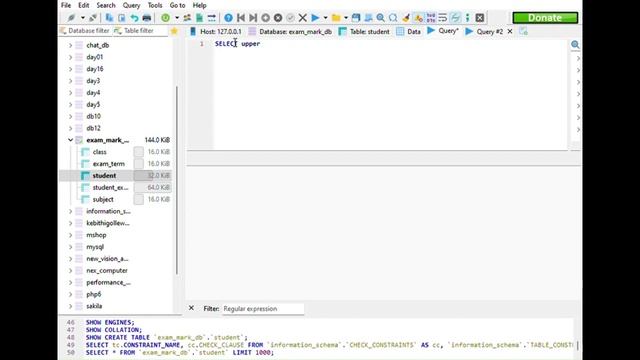Jump to first row icon
Screen dimensions: 640x360
[x=241, y=18]
